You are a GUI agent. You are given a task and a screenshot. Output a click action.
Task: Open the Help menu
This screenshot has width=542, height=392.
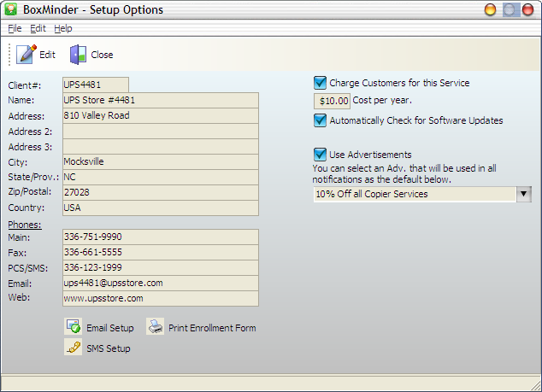click(x=63, y=28)
